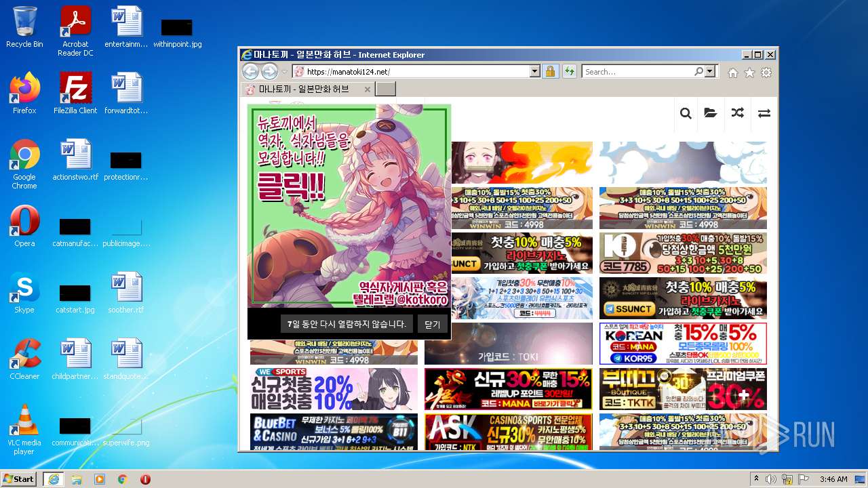Click into the Search box field
Screen dimensions: 868x488
point(637,71)
